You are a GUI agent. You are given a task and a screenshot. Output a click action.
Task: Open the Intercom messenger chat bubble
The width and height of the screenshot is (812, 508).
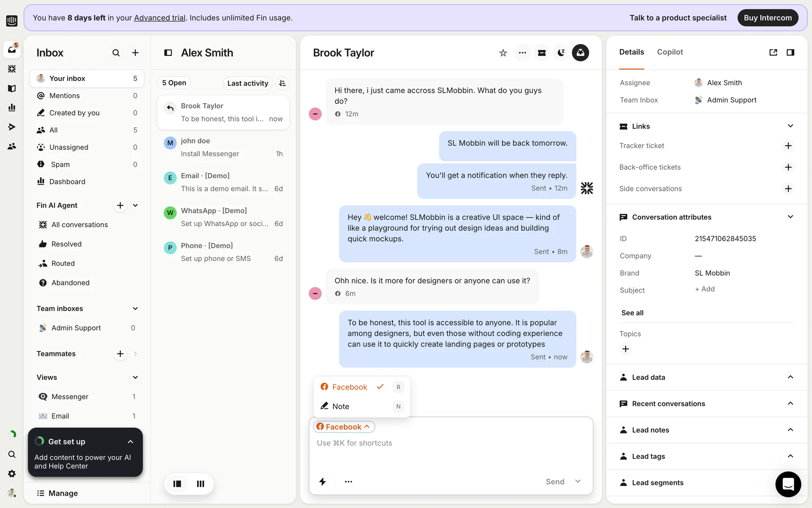(x=788, y=484)
